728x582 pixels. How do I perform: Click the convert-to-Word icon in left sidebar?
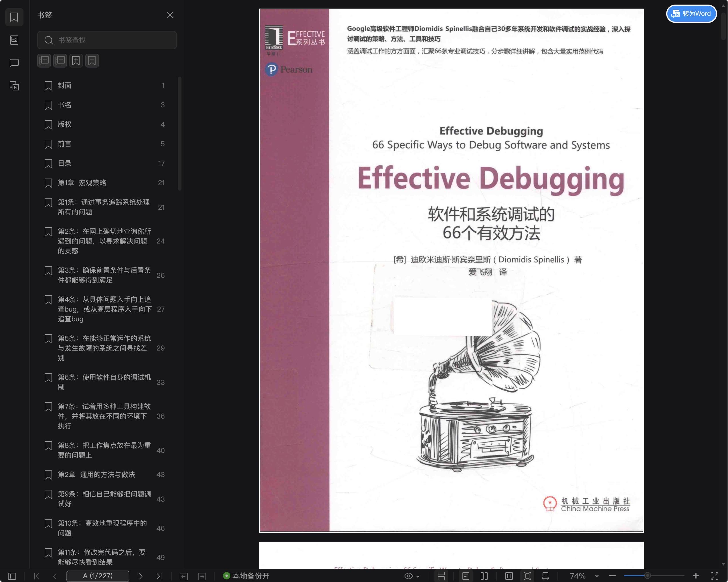14,86
